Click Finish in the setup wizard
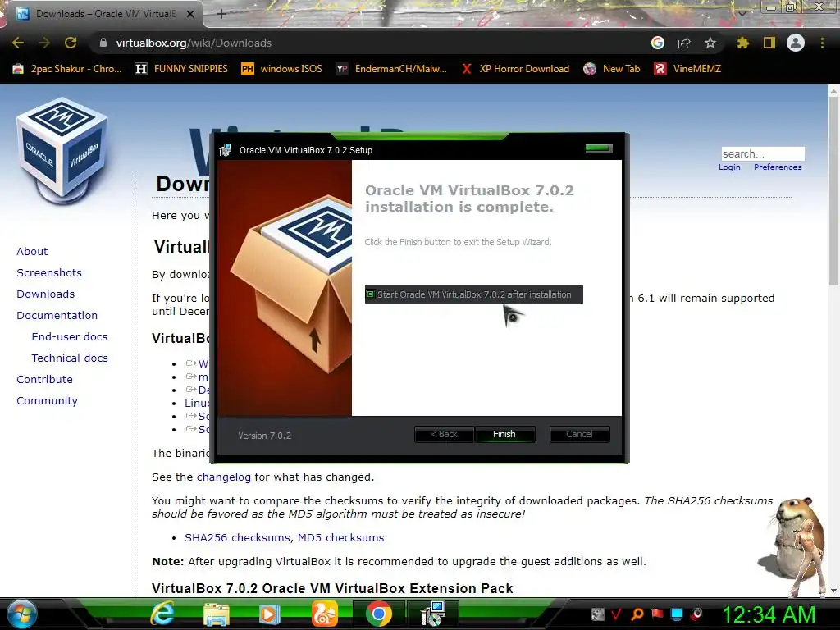The height and width of the screenshot is (630, 840). click(504, 434)
